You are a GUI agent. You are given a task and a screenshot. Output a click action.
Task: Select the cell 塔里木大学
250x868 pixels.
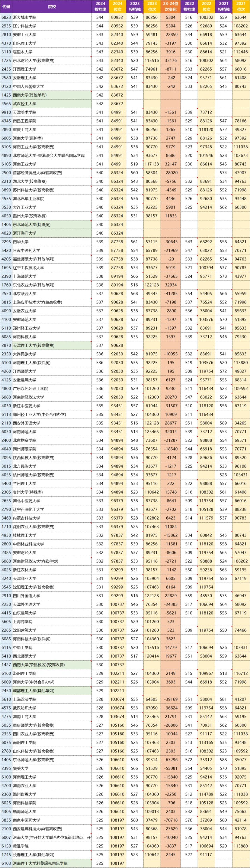pos(52,52)
